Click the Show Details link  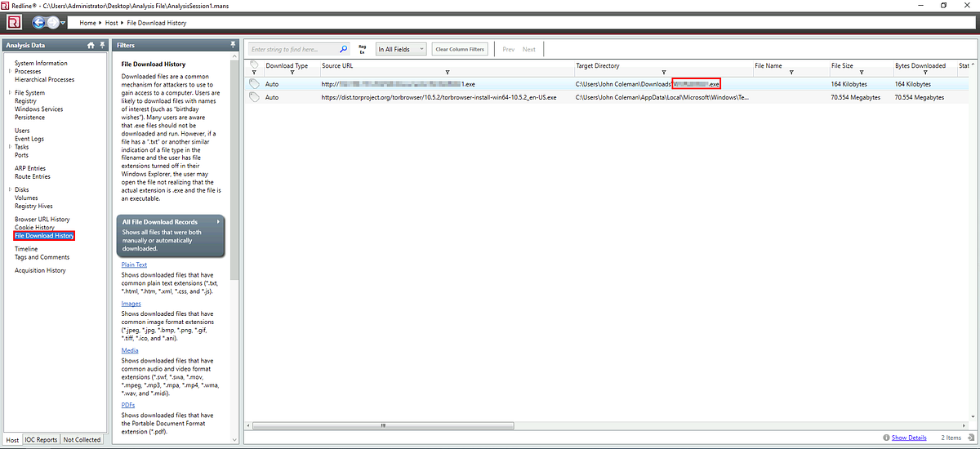909,438
